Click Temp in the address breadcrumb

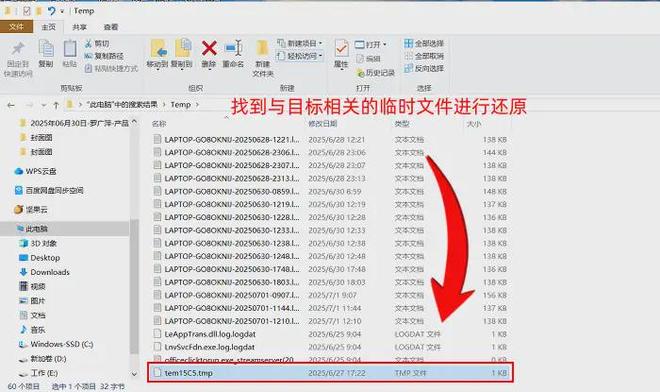(181, 104)
